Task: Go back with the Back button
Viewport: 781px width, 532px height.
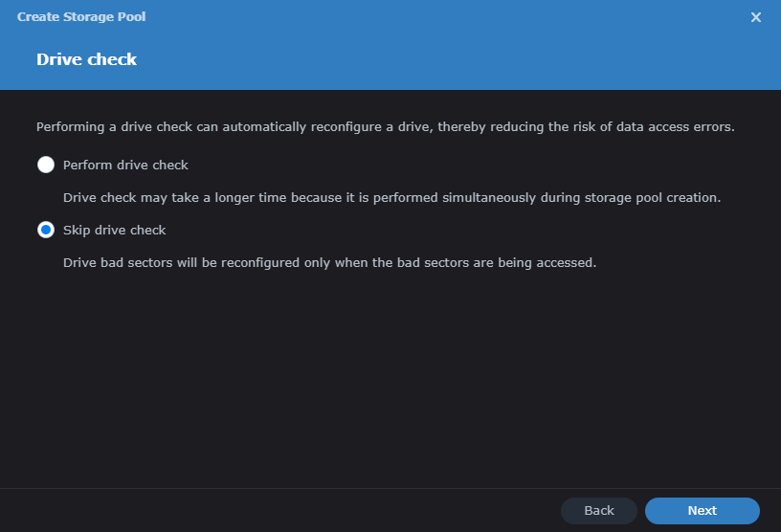Action: pyautogui.click(x=599, y=510)
